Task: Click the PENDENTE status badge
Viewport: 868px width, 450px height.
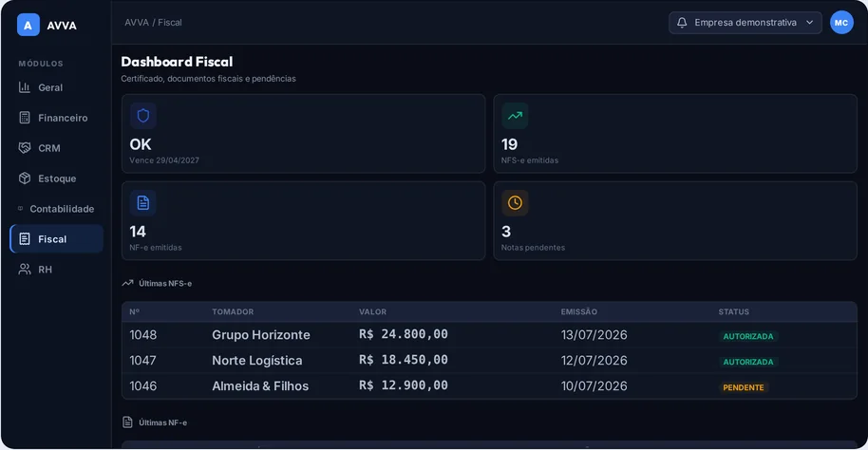Action: pyautogui.click(x=744, y=387)
